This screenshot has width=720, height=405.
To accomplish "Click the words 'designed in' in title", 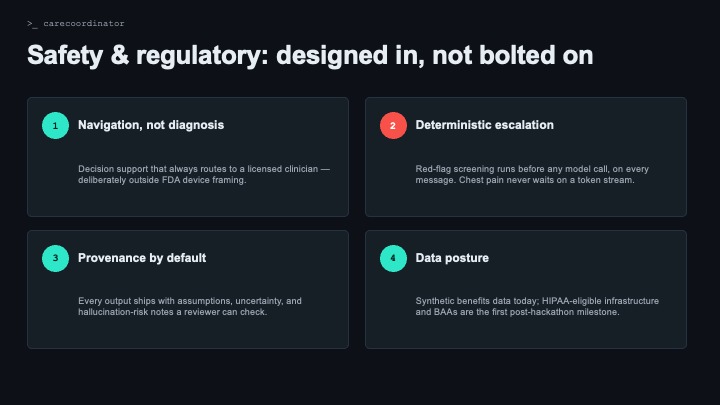I will point(349,55).
